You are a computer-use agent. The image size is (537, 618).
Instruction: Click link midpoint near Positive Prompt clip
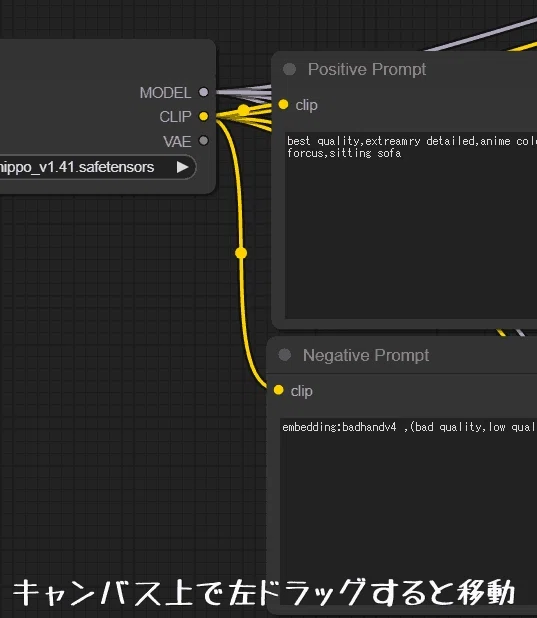click(244, 110)
